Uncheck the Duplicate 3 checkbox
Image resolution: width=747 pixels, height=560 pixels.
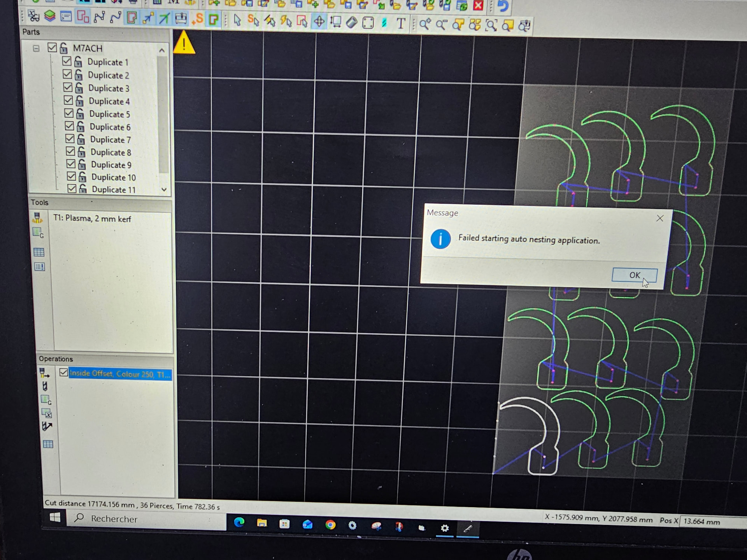click(x=68, y=87)
